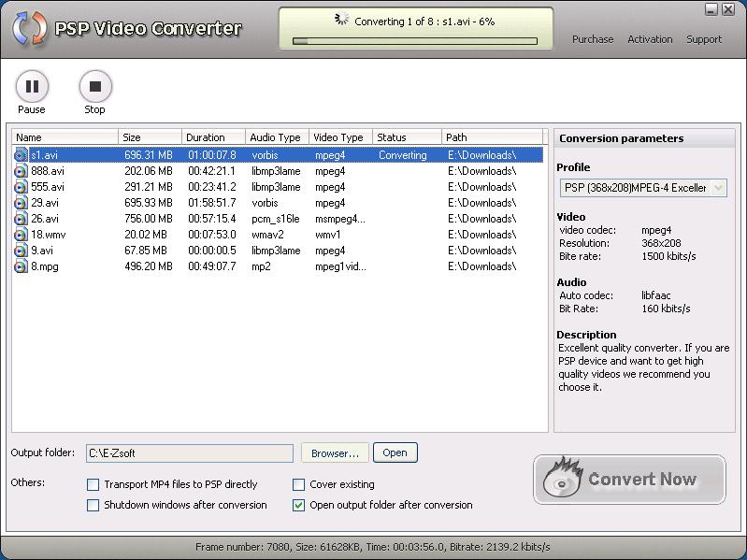Select the 8.mpg file name
The image size is (747, 560).
point(45,266)
